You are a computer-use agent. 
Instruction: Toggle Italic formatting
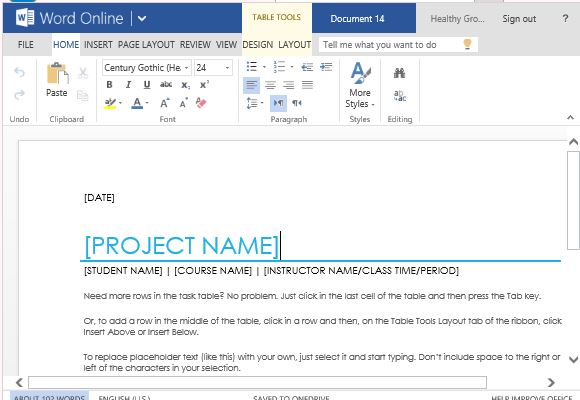pyautogui.click(x=128, y=85)
